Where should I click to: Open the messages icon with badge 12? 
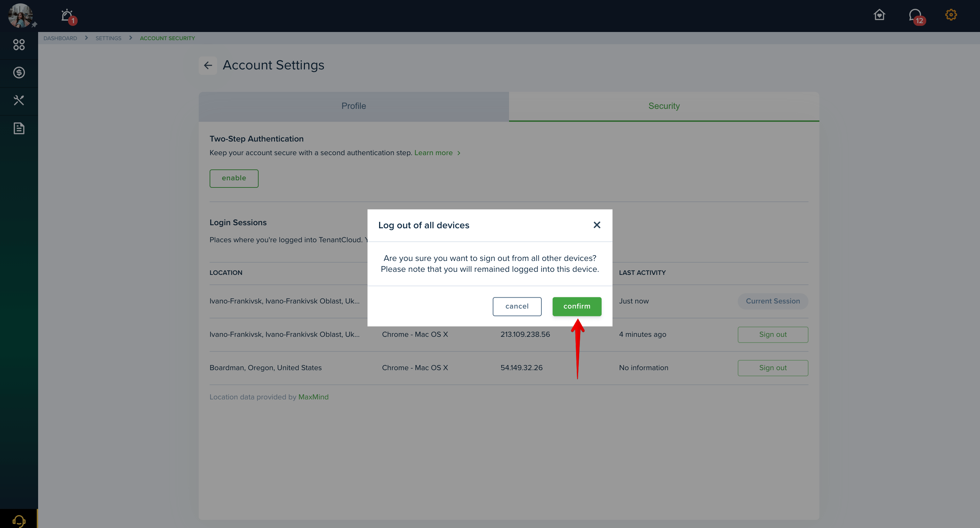pyautogui.click(x=916, y=16)
